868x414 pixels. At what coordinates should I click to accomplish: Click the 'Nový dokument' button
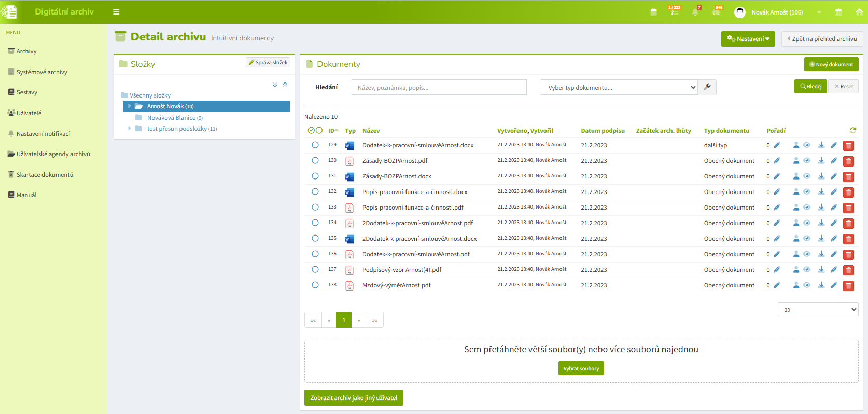[831, 64]
